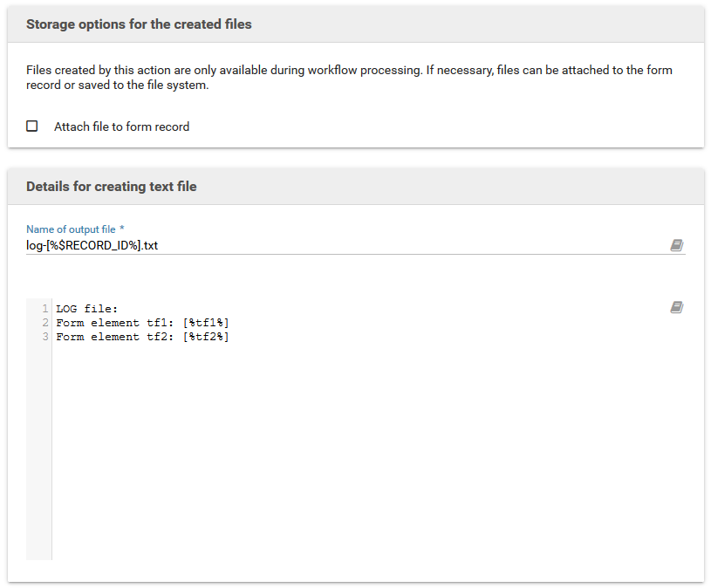Click the "Storage options for the created files" header
Viewport: 711px width, 588px height.
pos(139,24)
